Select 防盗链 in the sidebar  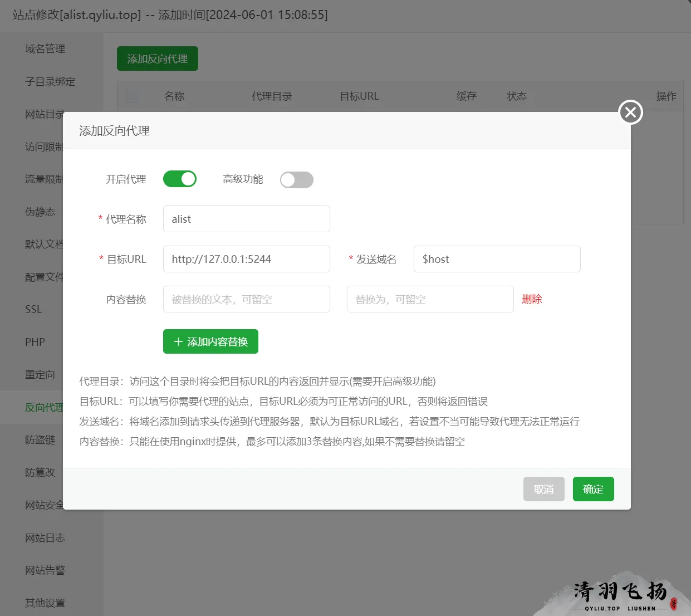coord(40,439)
